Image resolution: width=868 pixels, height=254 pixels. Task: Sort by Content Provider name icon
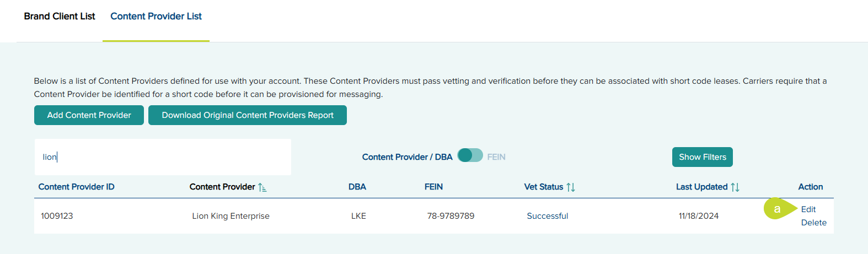(x=262, y=187)
